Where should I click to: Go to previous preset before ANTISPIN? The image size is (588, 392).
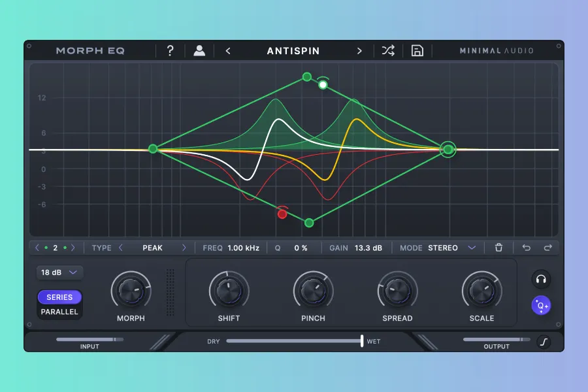228,51
